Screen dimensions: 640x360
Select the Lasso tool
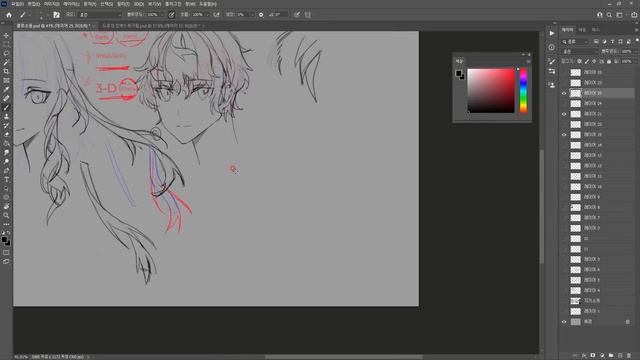point(6,53)
